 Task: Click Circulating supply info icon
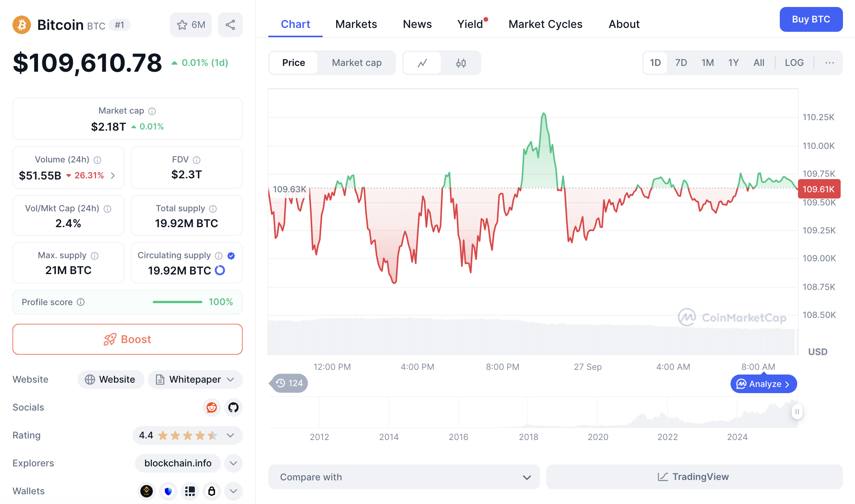(219, 256)
